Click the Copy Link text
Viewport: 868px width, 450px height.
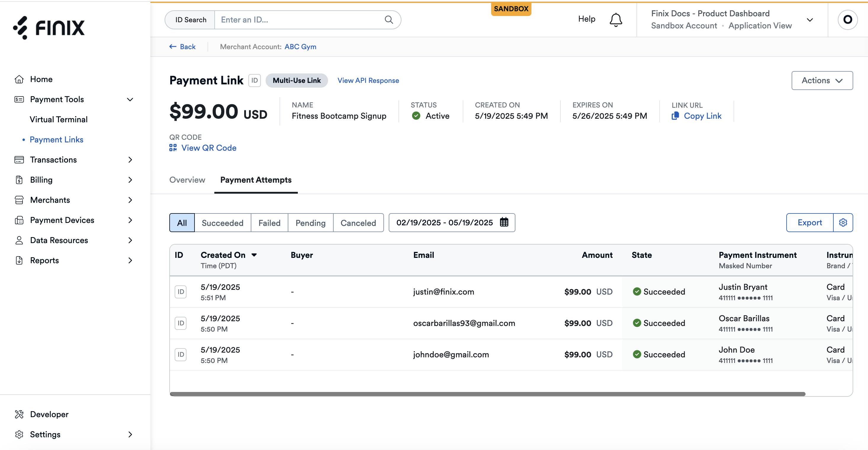703,116
